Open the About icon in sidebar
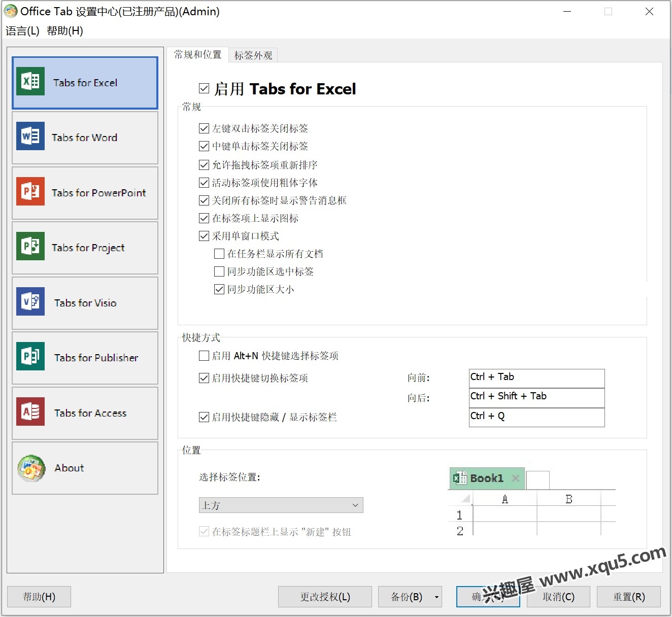 tap(31, 468)
